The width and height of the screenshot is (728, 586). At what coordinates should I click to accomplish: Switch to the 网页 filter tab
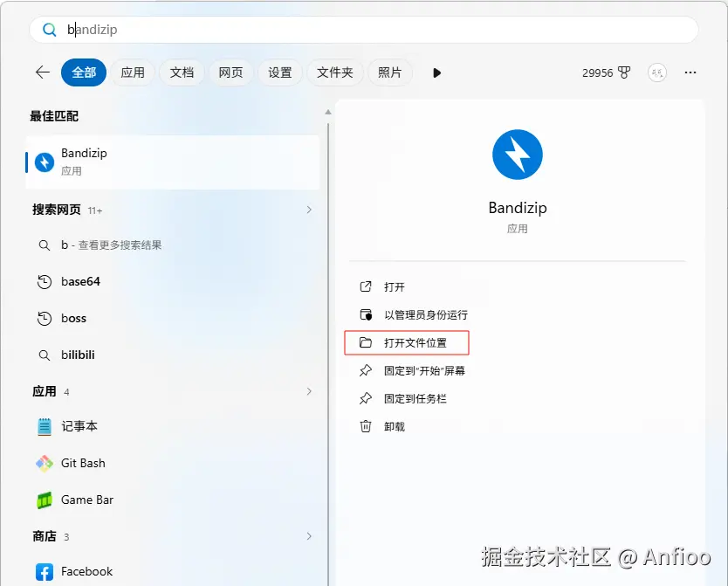(230, 72)
